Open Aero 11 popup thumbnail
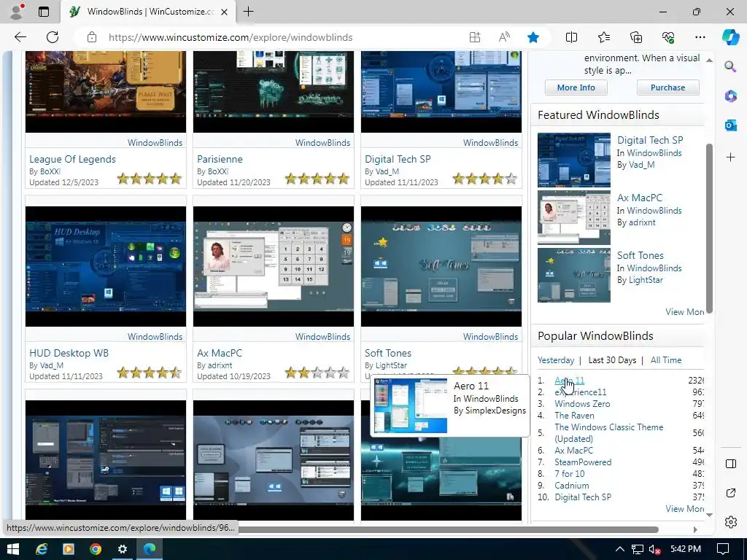 point(410,405)
